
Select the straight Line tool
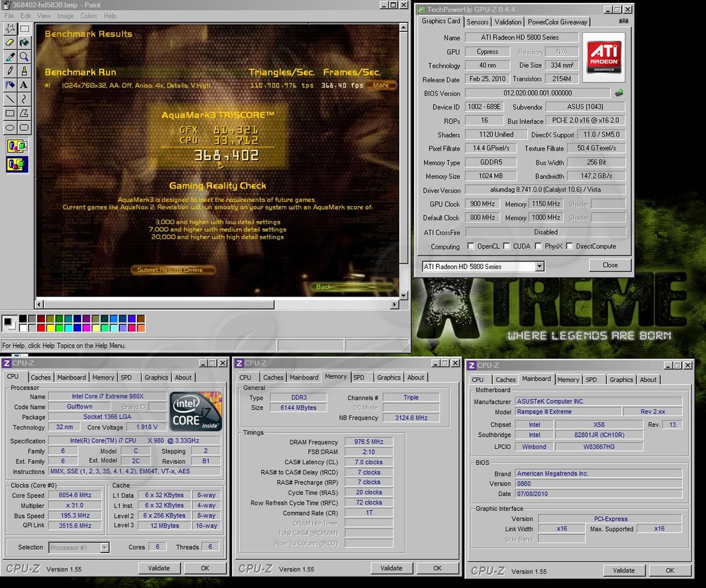10,99
